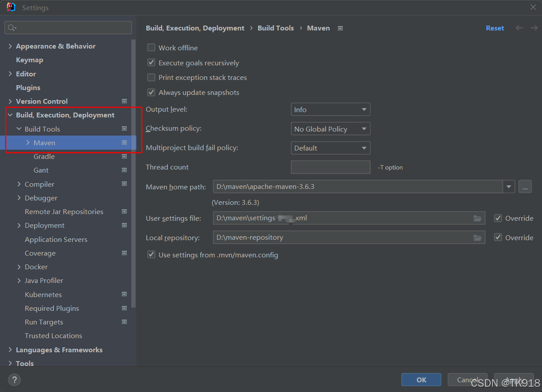Enable Print exception stack traces

[151, 77]
